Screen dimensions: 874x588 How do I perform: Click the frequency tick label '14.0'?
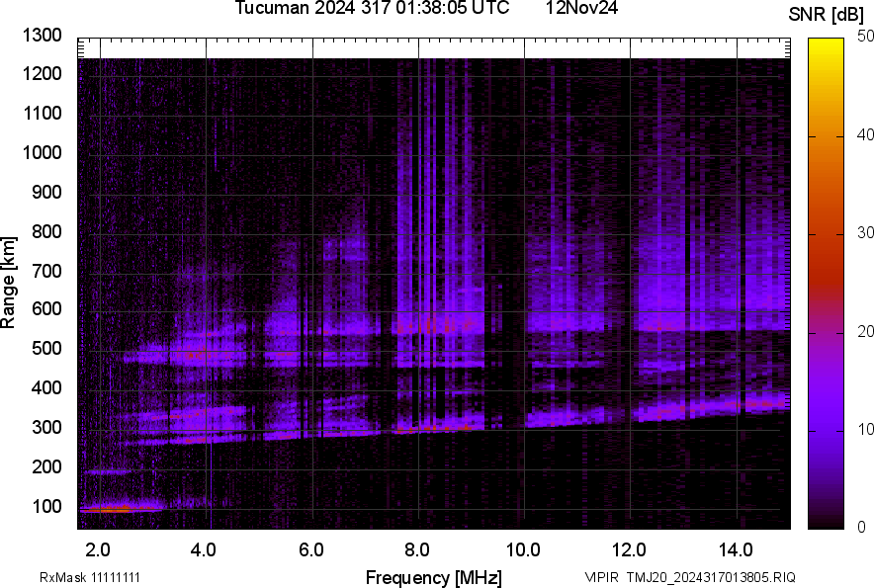pos(736,550)
